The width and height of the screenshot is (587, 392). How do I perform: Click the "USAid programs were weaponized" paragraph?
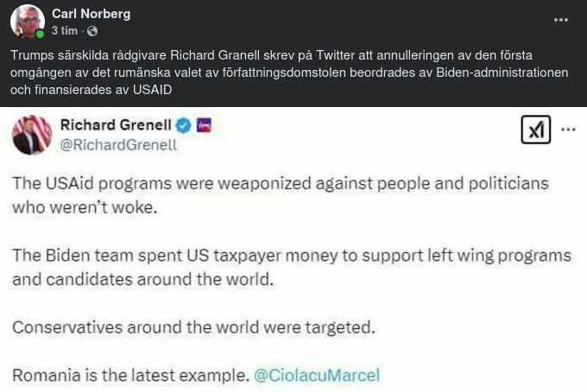(280, 195)
